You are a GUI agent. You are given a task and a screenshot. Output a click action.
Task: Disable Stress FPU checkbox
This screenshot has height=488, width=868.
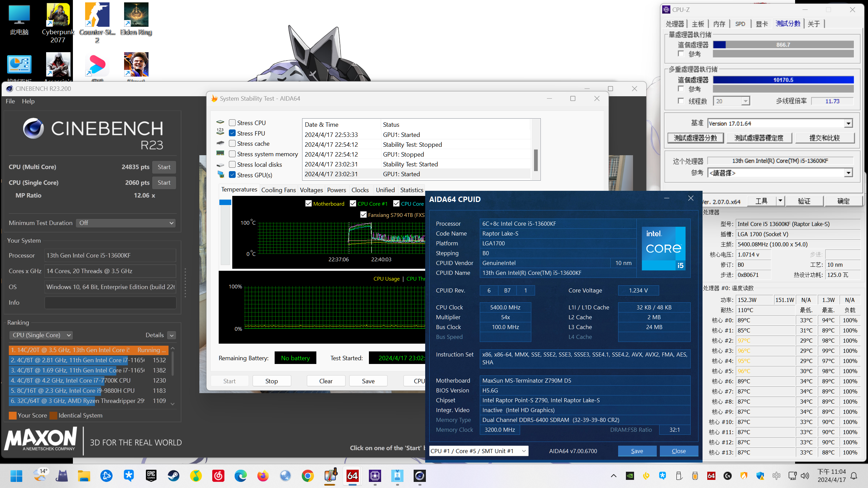coord(232,133)
